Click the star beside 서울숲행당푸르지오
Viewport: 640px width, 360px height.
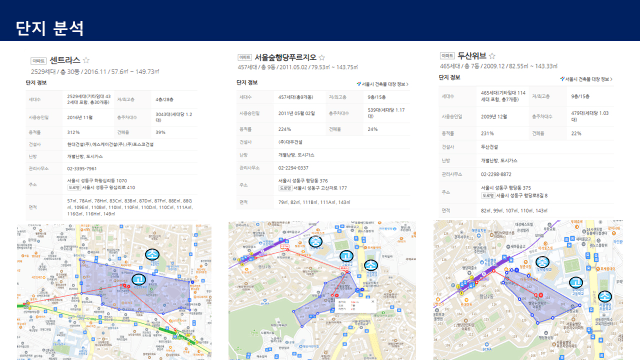pyautogui.click(x=322, y=58)
